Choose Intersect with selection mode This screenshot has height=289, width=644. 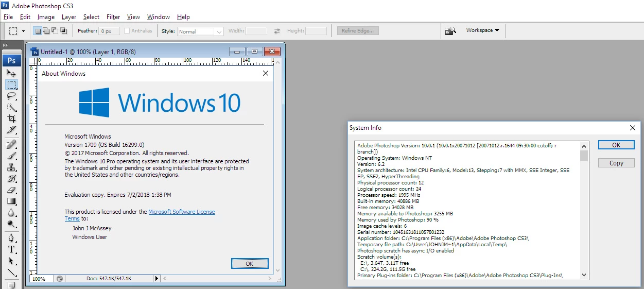pos(63,31)
